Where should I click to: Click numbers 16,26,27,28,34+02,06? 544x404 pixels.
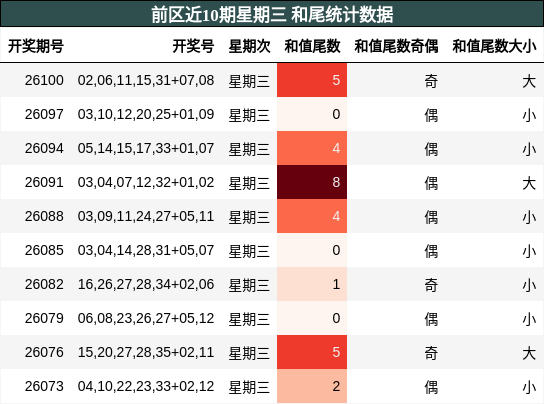click(x=146, y=285)
